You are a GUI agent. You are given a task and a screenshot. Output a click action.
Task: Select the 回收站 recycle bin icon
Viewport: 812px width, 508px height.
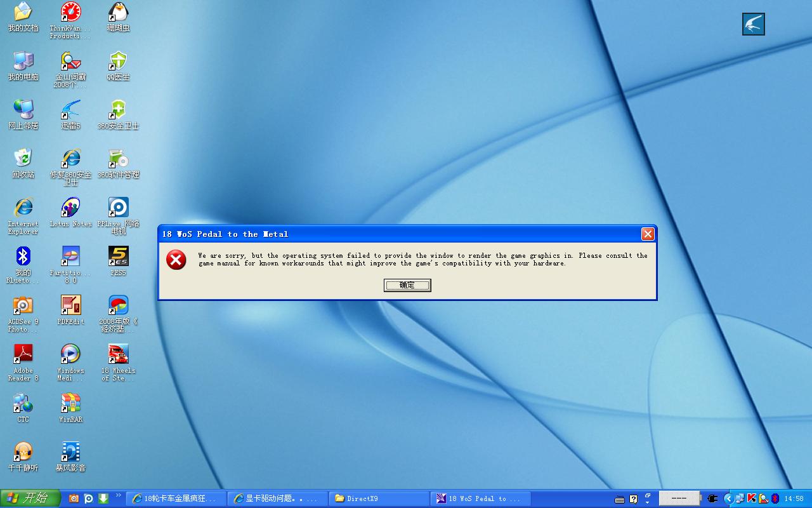[23, 159]
